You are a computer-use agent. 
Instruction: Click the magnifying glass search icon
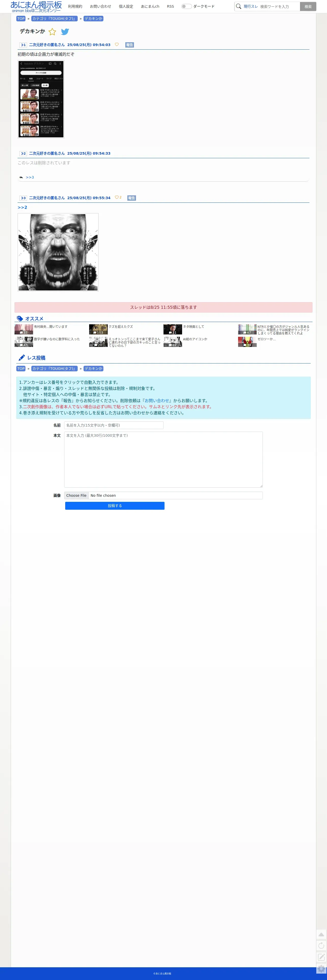(x=239, y=6)
